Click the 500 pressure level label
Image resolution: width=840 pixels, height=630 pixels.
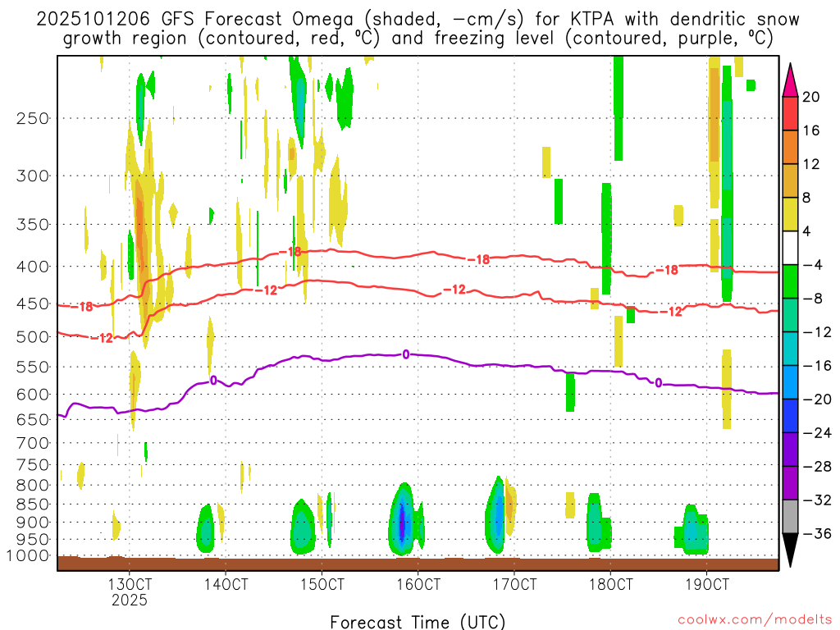click(33, 337)
